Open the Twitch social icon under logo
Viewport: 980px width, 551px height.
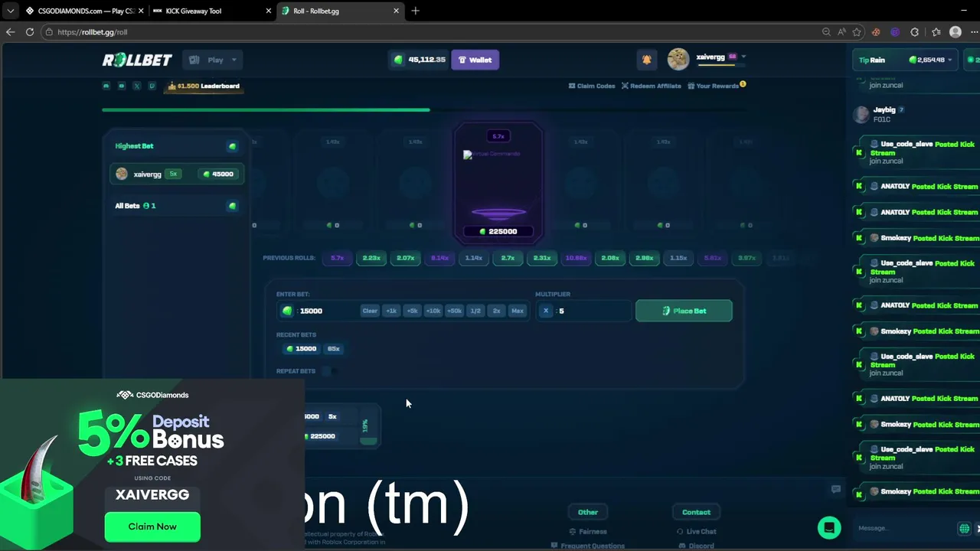coord(152,86)
